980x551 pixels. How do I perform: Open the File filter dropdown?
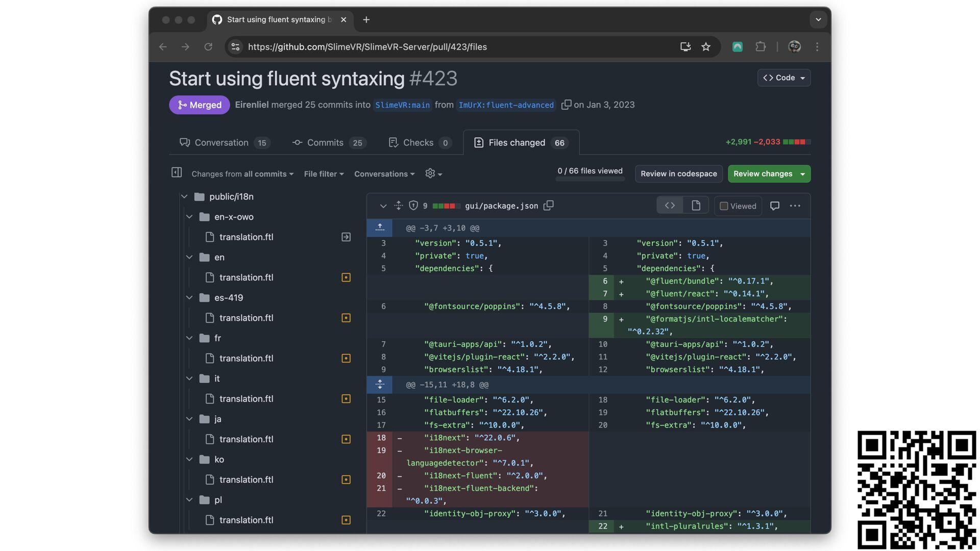pos(324,174)
